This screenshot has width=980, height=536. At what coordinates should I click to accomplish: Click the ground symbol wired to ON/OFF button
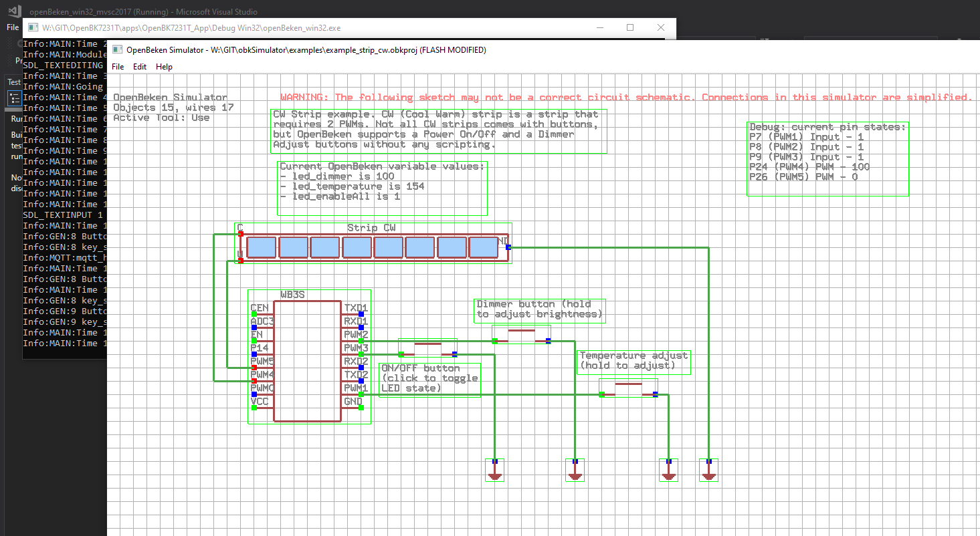pyautogui.click(x=494, y=470)
